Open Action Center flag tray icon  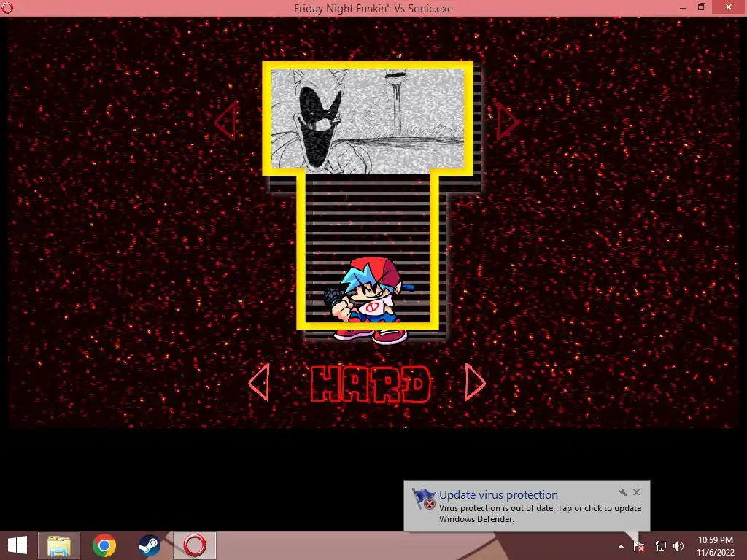tap(639, 546)
